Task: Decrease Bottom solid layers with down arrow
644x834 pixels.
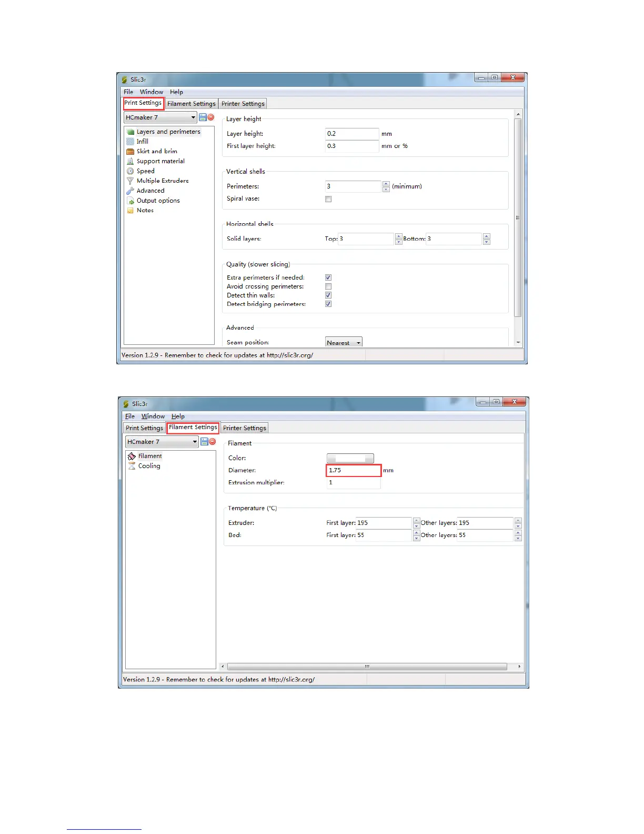Action: (487, 242)
